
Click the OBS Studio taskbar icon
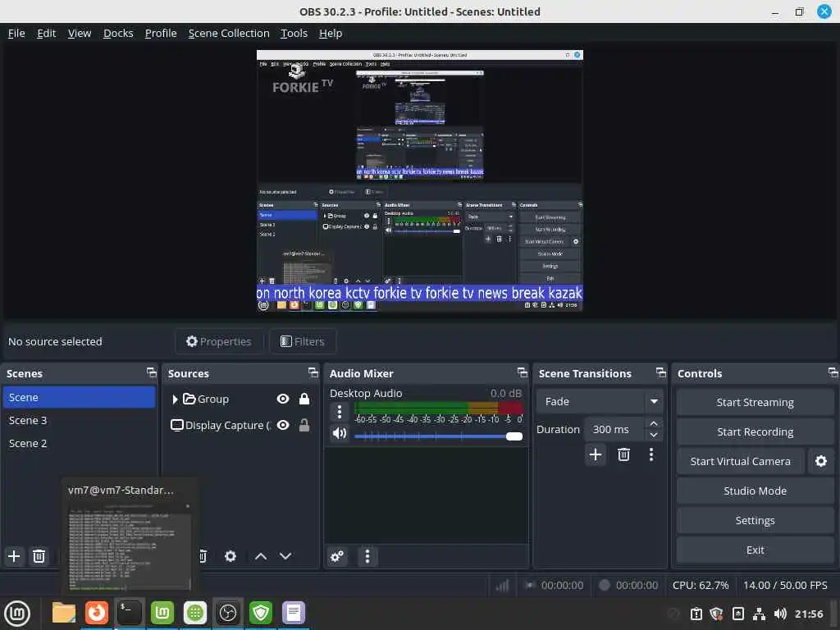coord(228,613)
